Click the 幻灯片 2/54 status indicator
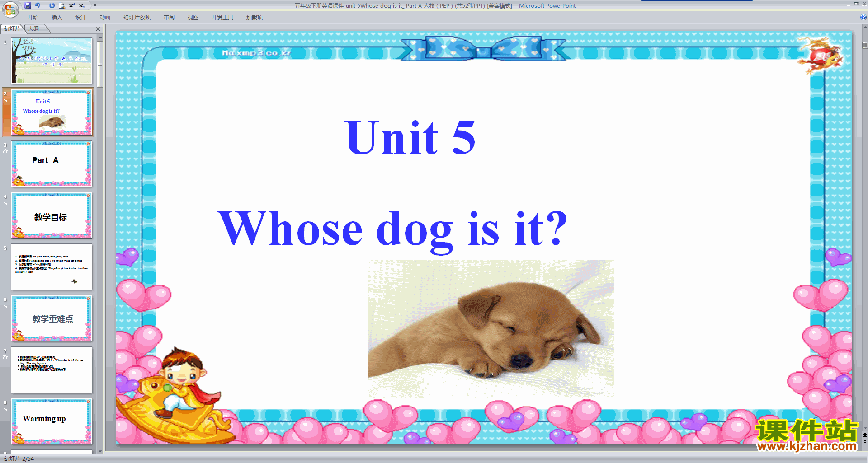Image resolution: width=868 pixels, height=463 pixels. (x=19, y=458)
